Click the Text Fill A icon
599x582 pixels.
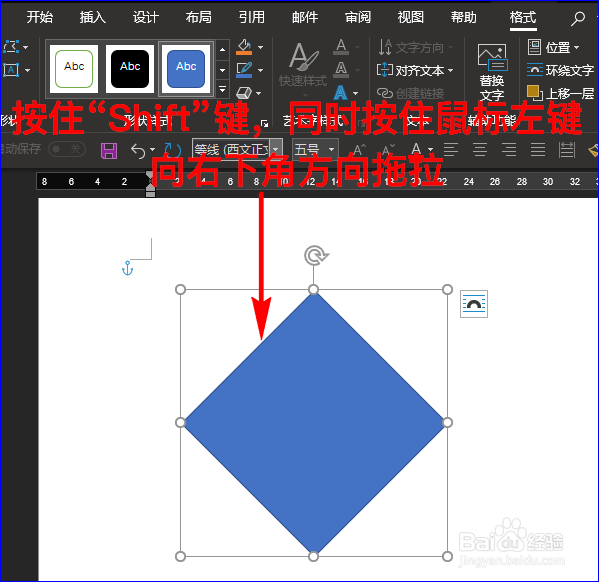click(341, 47)
